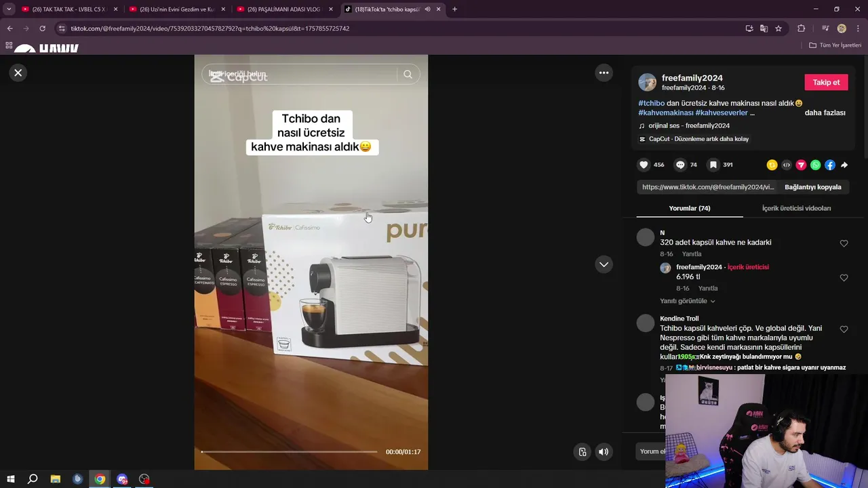The height and width of the screenshot is (488, 868).
Task: Open Tüm Yer İşaretleri bookmarks folder
Action: coord(835,45)
